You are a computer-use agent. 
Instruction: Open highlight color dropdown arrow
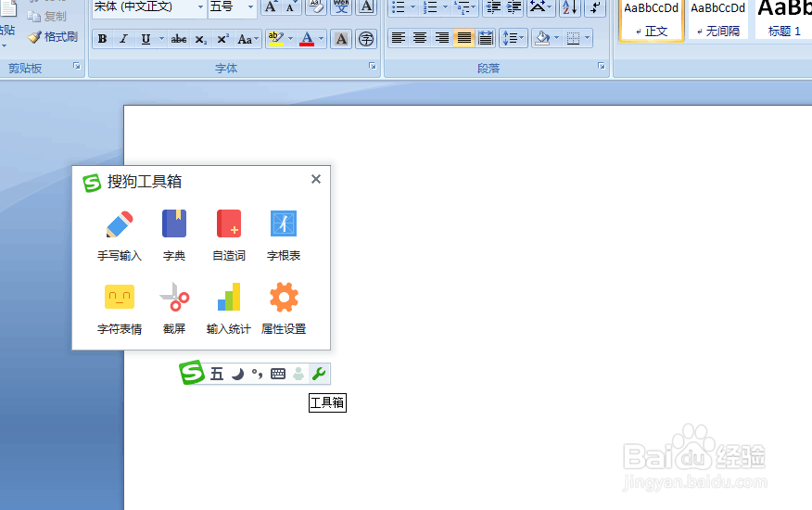pos(290,39)
